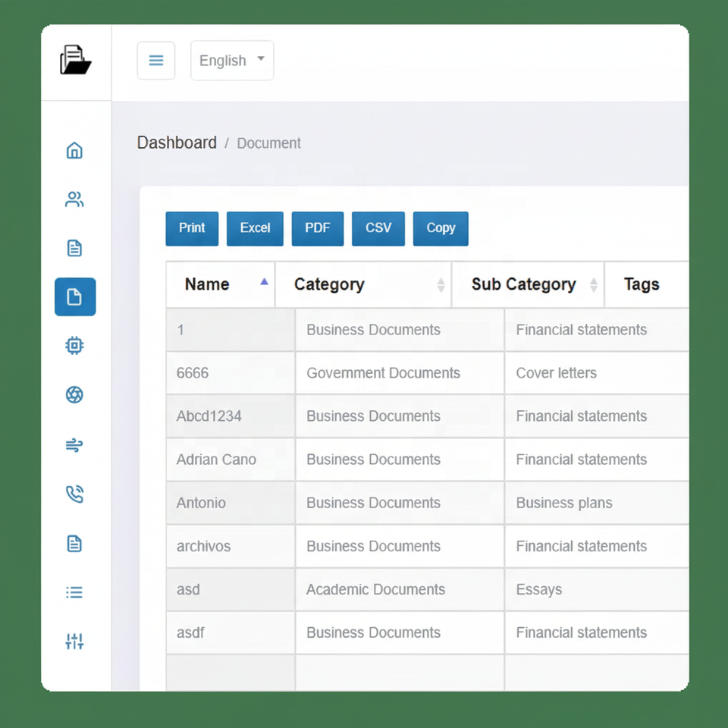Screen dimensions: 728x728
Task: Click the sliders settings icon in sidebar
Action: tap(74, 642)
